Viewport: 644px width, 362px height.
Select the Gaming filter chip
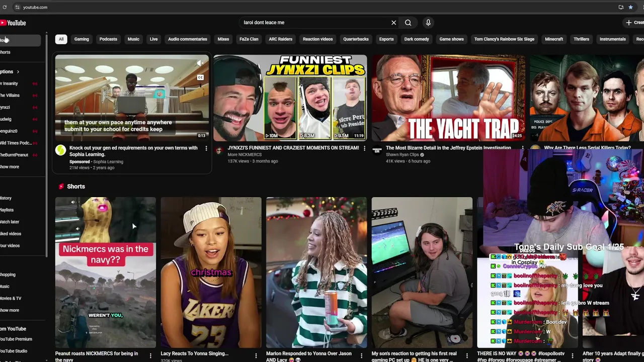[x=82, y=39]
